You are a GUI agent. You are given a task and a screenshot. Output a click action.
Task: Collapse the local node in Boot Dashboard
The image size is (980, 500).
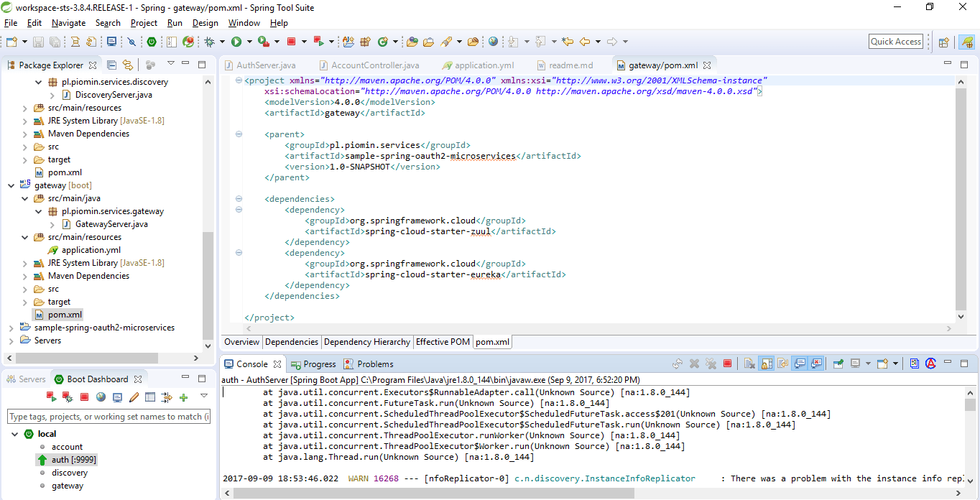(x=15, y=434)
